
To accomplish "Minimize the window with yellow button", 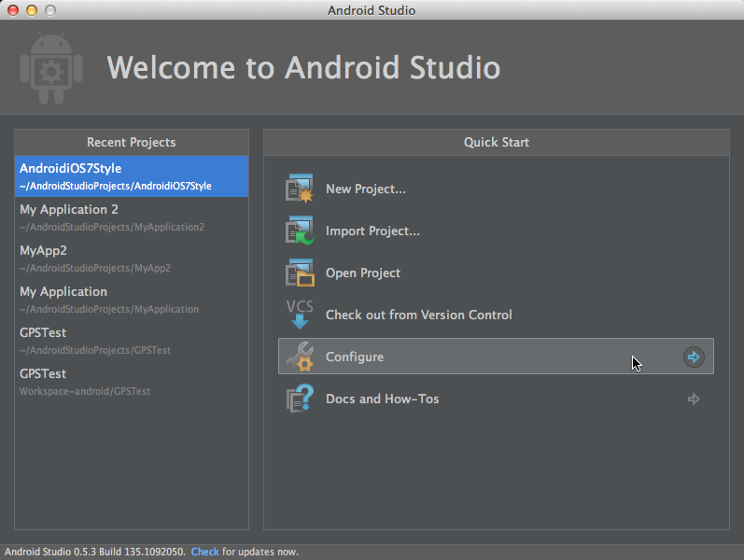I will coord(31,10).
